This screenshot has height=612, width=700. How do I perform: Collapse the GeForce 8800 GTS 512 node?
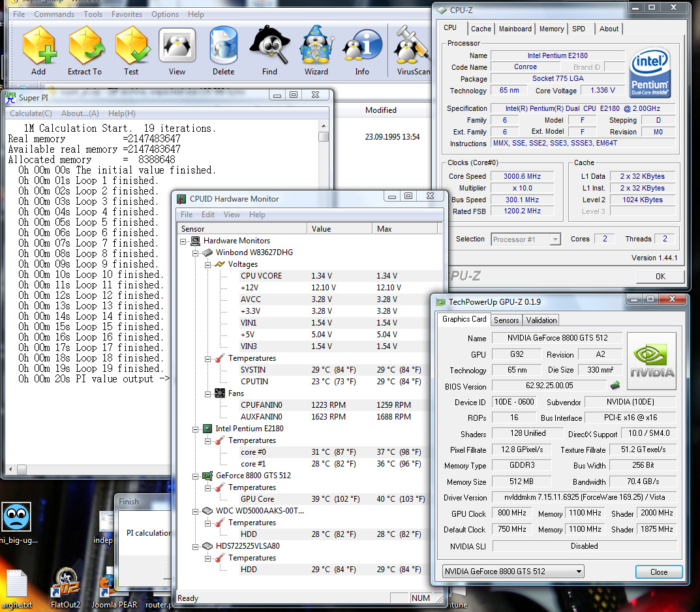point(195,476)
